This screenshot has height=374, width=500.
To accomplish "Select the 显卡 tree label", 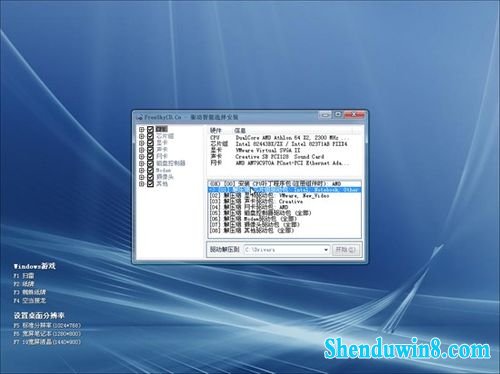I will click(162, 143).
